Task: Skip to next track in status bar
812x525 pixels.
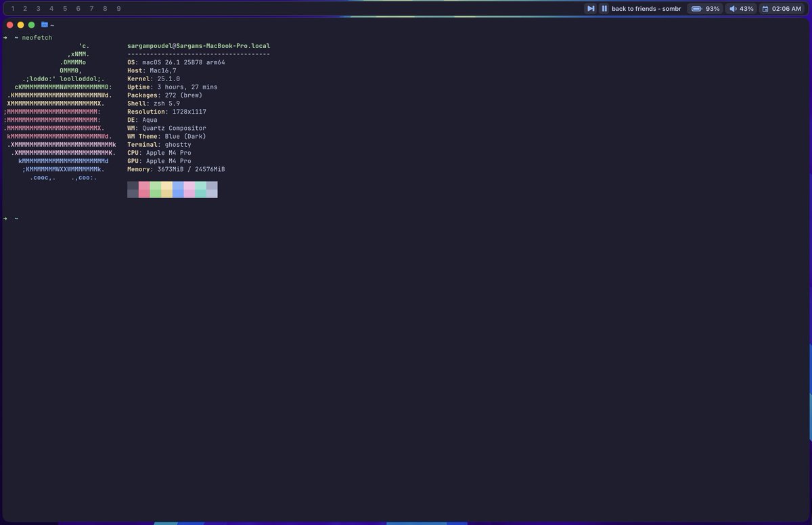Action: tap(591, 9)
